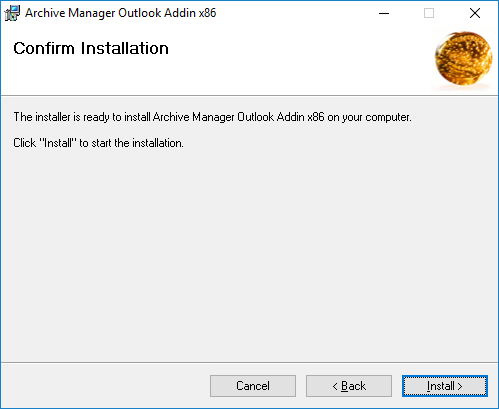
Task: Click the Install button to start installation
Action: (445, 386)
